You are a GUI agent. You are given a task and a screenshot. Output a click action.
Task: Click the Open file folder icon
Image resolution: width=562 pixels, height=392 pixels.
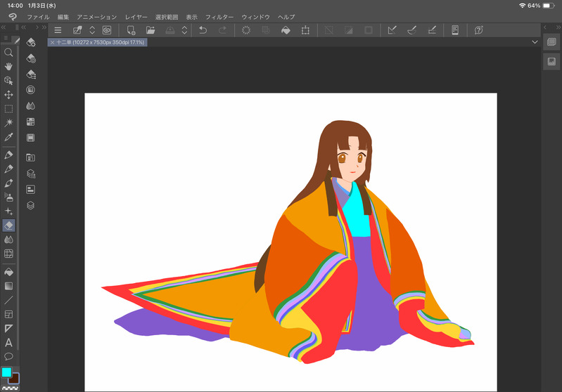tap(151, 30)
